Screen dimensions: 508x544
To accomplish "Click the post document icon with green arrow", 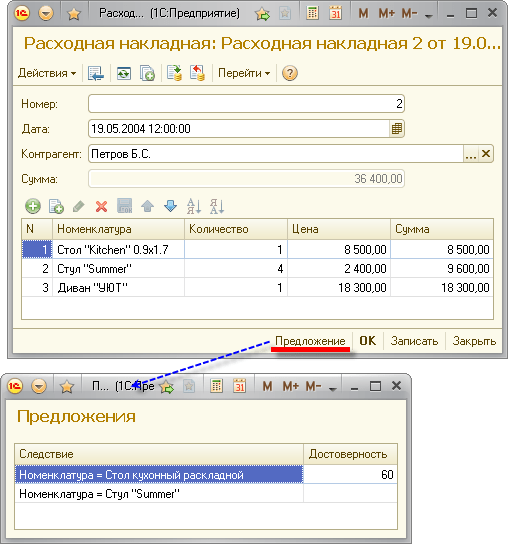I will 175,73.
